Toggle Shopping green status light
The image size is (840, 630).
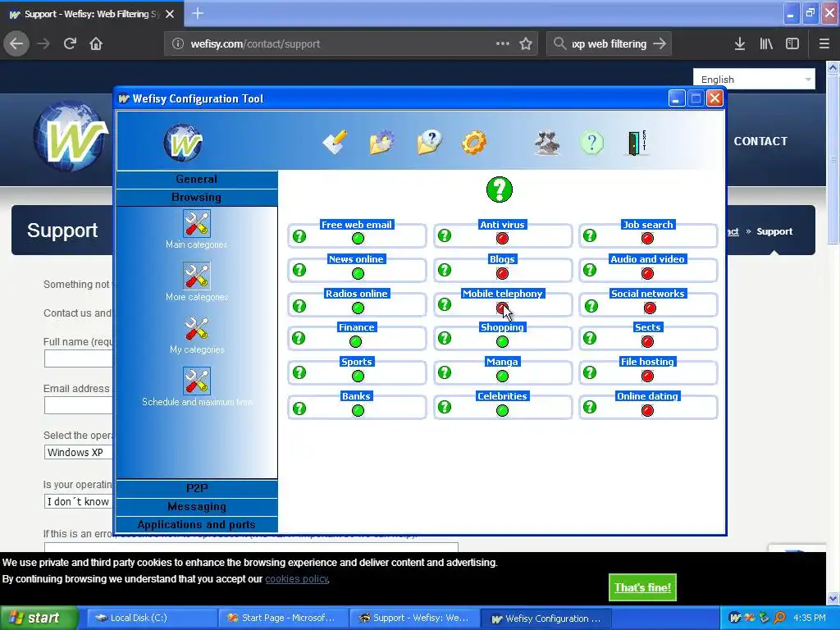pyautogui.click(x=502, y=342)
